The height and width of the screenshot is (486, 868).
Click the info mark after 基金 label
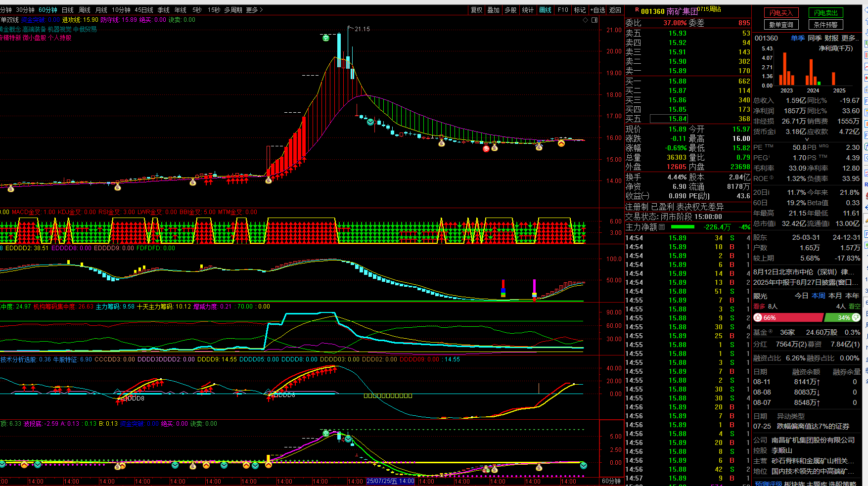pos(770,331)
